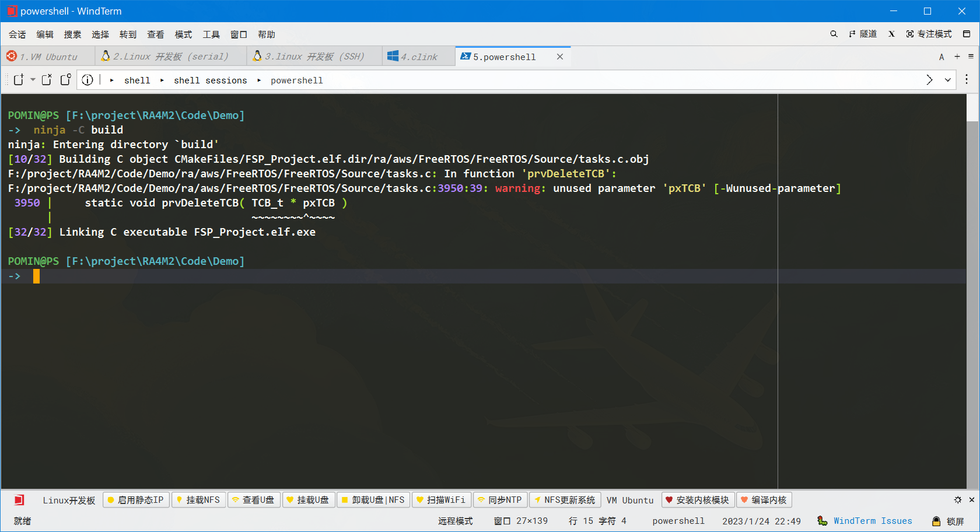This screenshot has height=532, width=980.
Task: Expand the new session dropdown arrow
Action: pyautogui.click(x=33, y=80)
